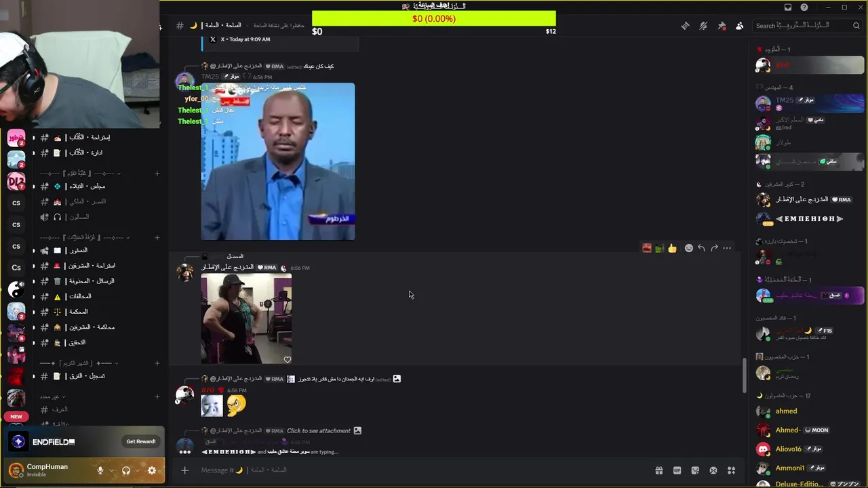Add channel in category above مجلس النبلاء

click(x=157, y=174)
